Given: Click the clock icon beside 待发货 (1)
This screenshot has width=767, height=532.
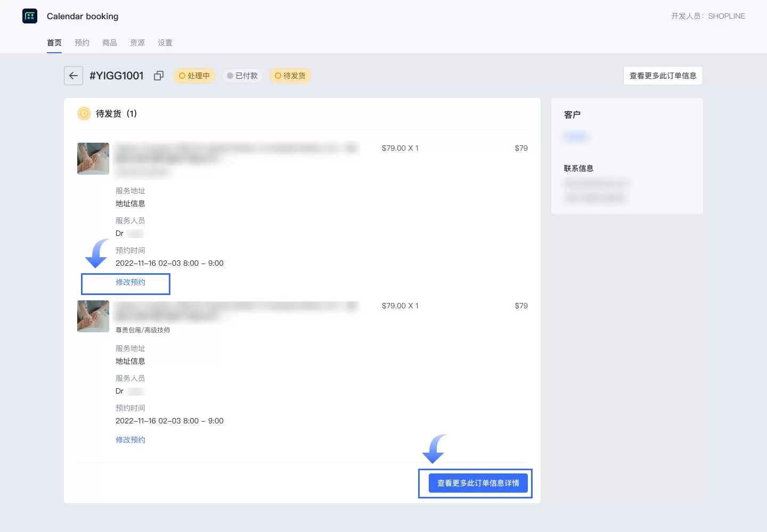Looking at the screenshot, I should click(84, 113).
